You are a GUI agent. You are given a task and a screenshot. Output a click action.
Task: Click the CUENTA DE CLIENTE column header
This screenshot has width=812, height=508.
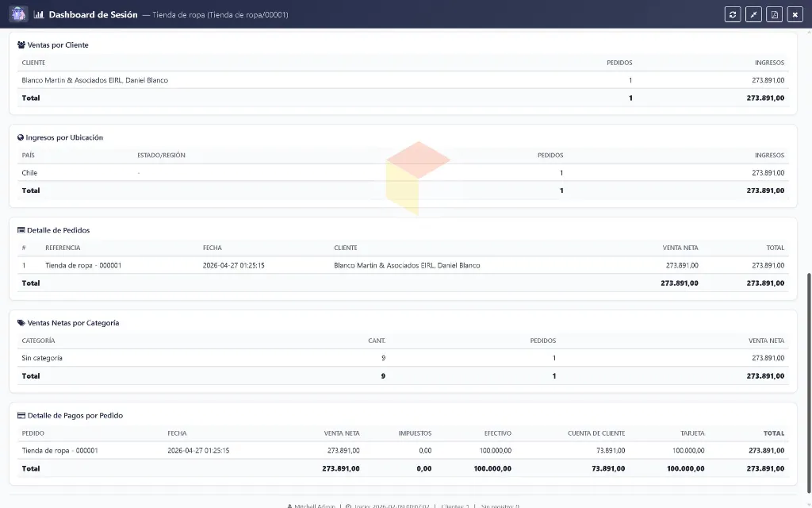click(x=596, y=433)
